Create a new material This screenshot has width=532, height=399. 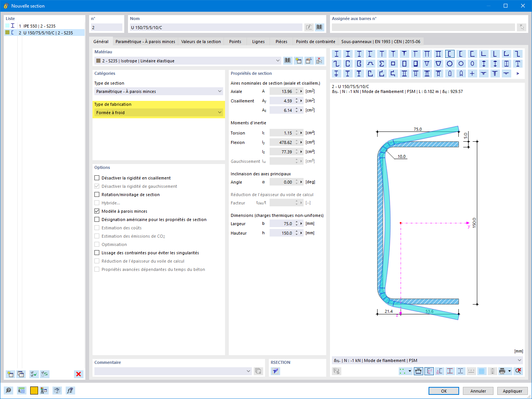click(298, 60)
